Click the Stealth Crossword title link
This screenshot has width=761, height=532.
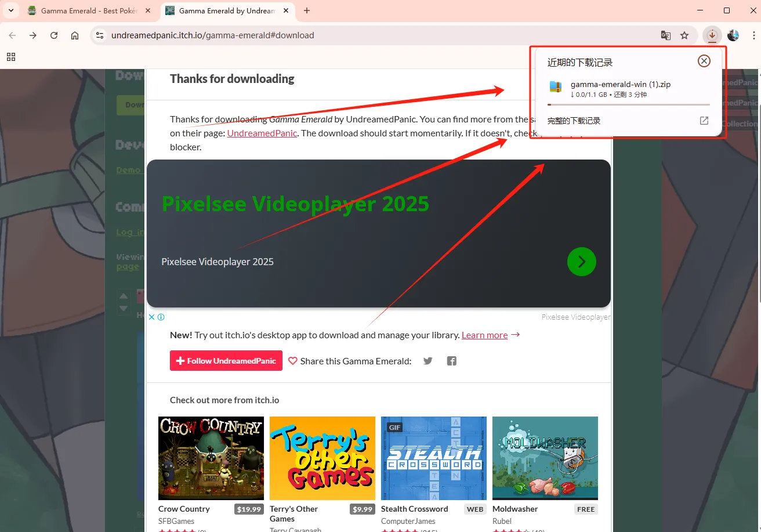(x=415, y=509)
